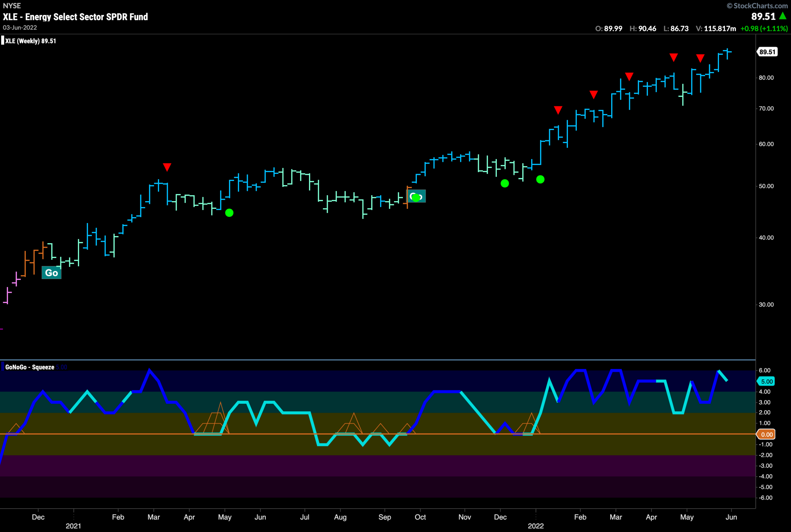Viewport: 791px width, 532px height.
Task: Click the red triangle marker in mid-February 2022
Action: 594,95
